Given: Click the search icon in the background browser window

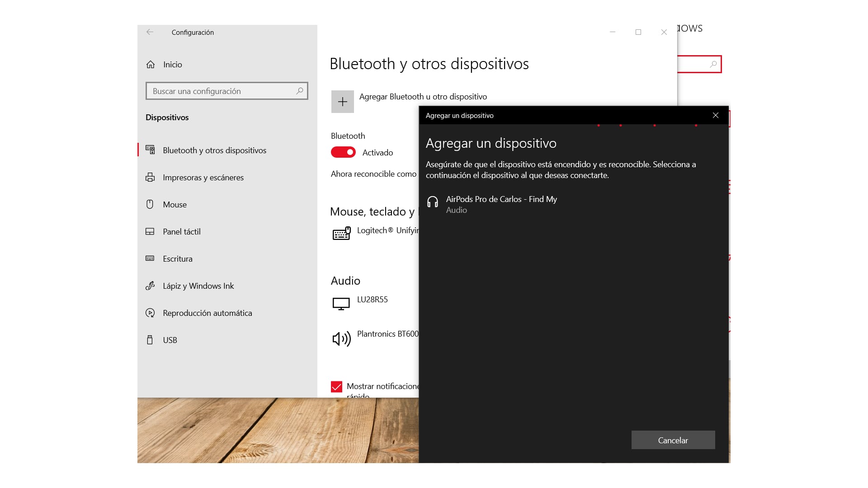Looking at the screenshot, I should (713, 64).
